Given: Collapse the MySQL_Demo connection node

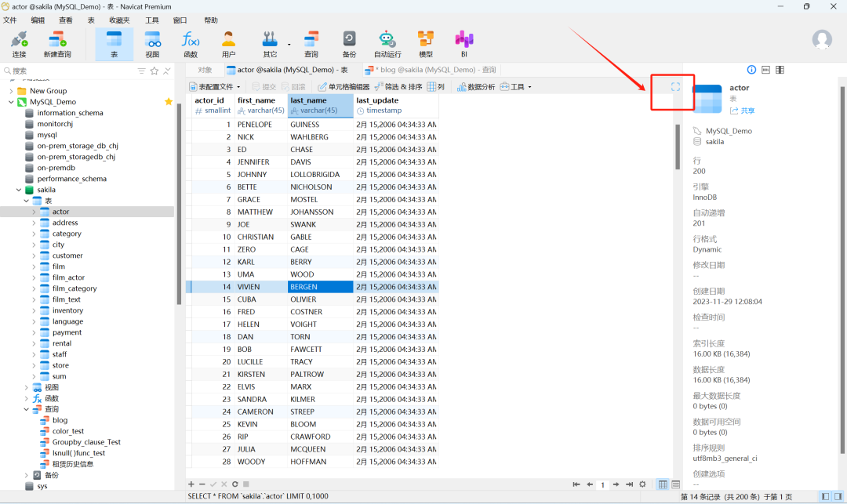Looking at the screenshot, I should tap(11, 102).
